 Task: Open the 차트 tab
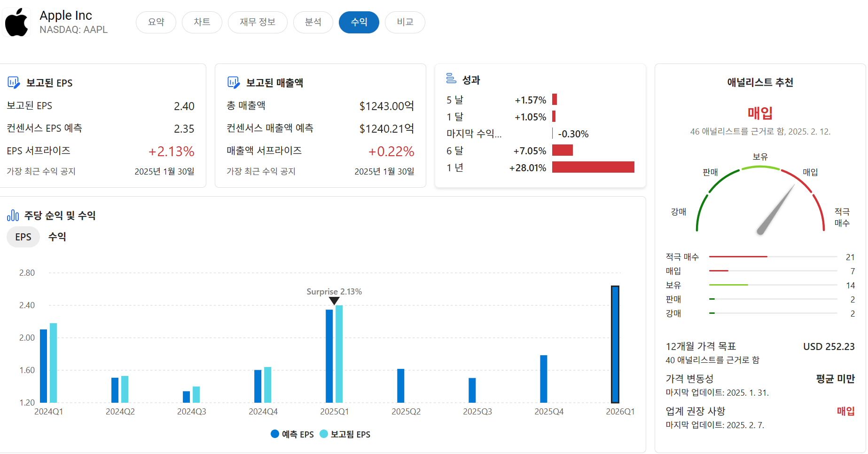(202, 22)
